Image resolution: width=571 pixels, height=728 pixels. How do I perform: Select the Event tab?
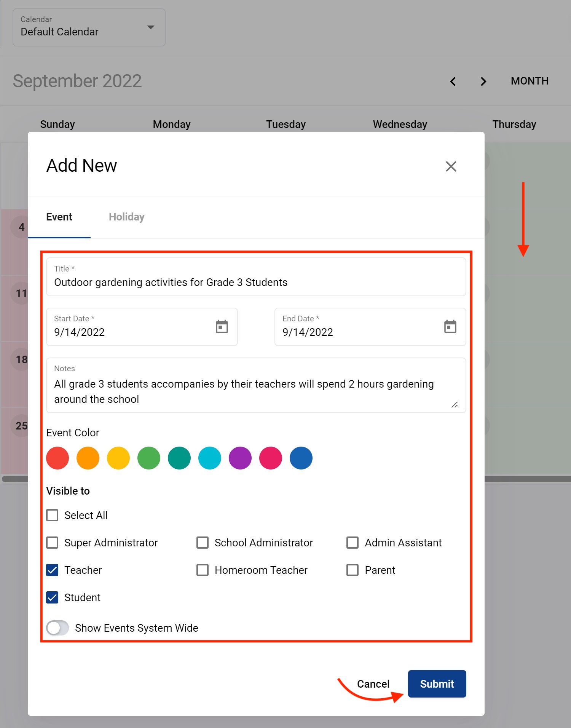click(59, 217)
